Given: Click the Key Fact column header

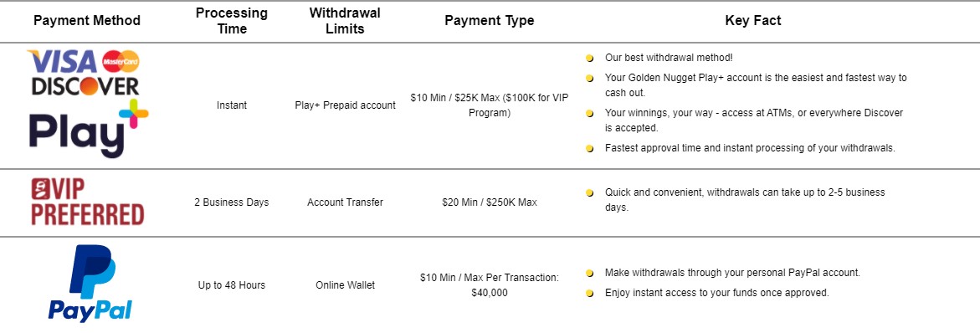Looking at the screenshot, I should coord(753,21).
